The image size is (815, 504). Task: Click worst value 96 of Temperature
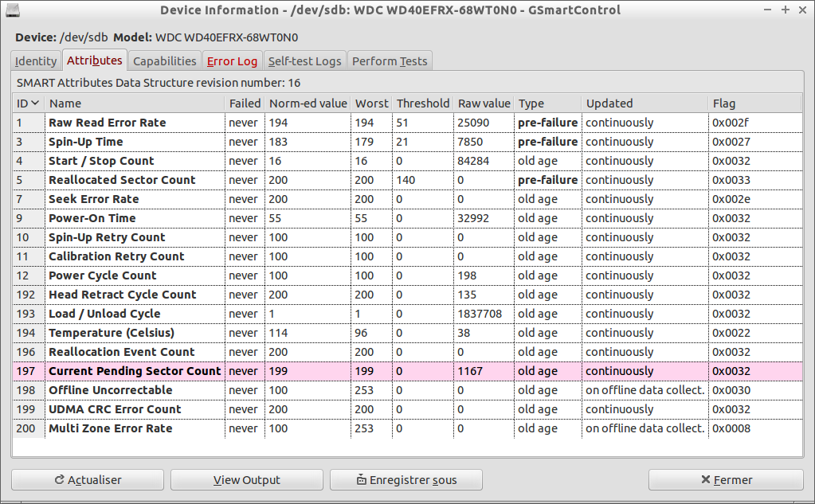[x=361, y=333]
